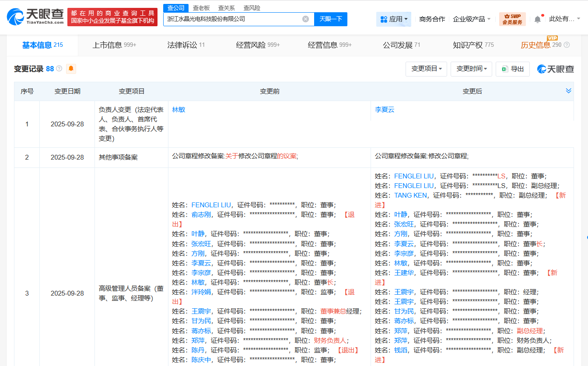Viewport: 588px width, 366px height.
Task: Click the top-bar notification bell
Action: coord(537,19)
